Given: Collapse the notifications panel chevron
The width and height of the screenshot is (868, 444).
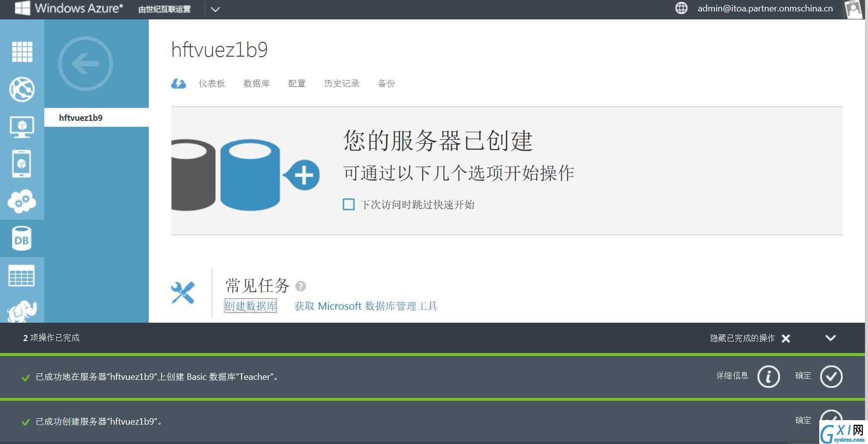Looking at the screenshot, I should click(831, 338).
